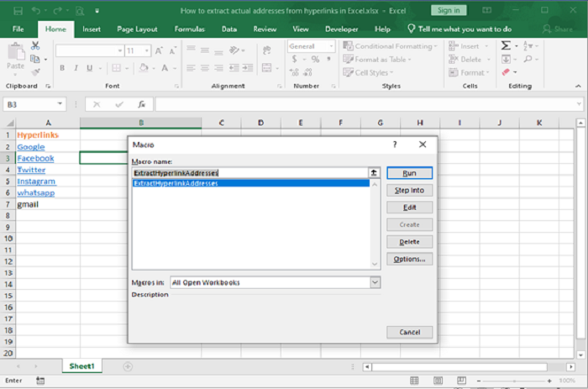Click the Wrap Text icon
The image size is (588, 389).
tap(266, 50)
